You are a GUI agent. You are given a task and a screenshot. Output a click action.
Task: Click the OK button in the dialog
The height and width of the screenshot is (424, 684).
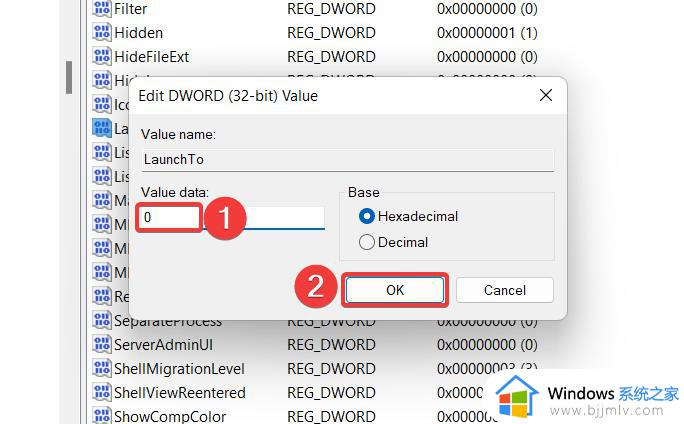tap(395, 290)
